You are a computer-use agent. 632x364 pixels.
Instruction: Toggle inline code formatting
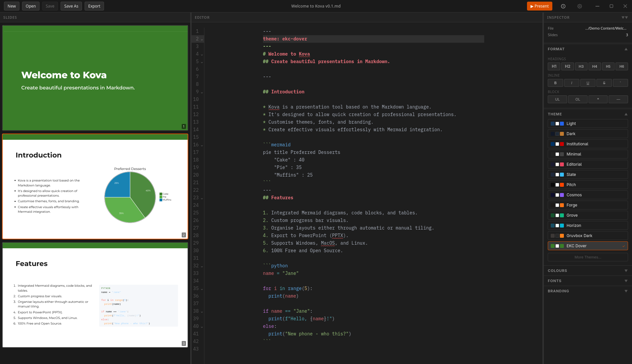tap(620, 83)
